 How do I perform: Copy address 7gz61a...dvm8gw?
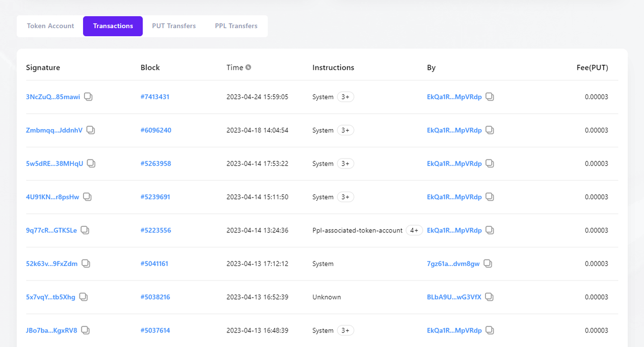tap(488, 264)
